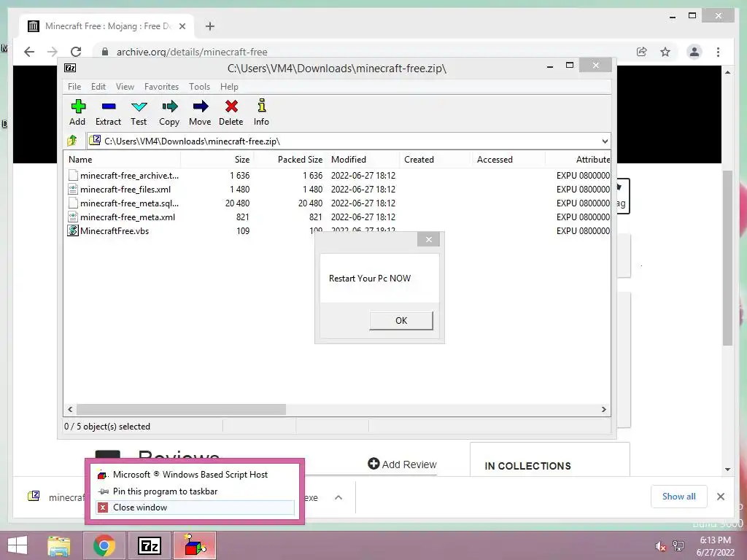Screen dimensions: 747x560
Task: Sort by Accessed column header
Action: [x=508, y=160]
